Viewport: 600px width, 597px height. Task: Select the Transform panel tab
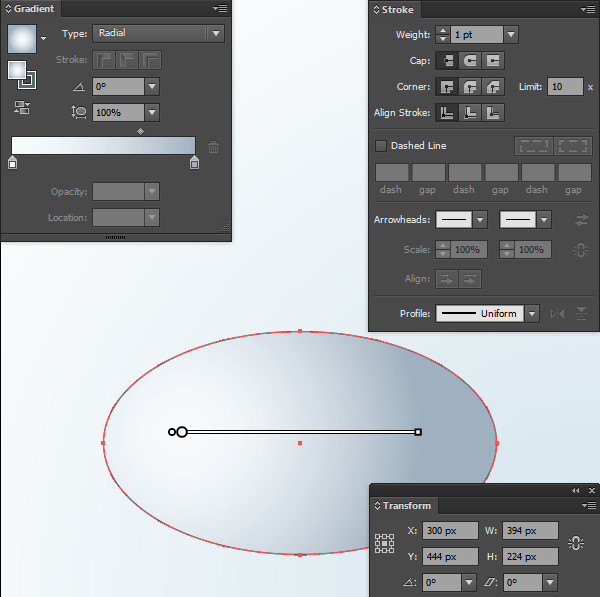click(x=403, y=506)
